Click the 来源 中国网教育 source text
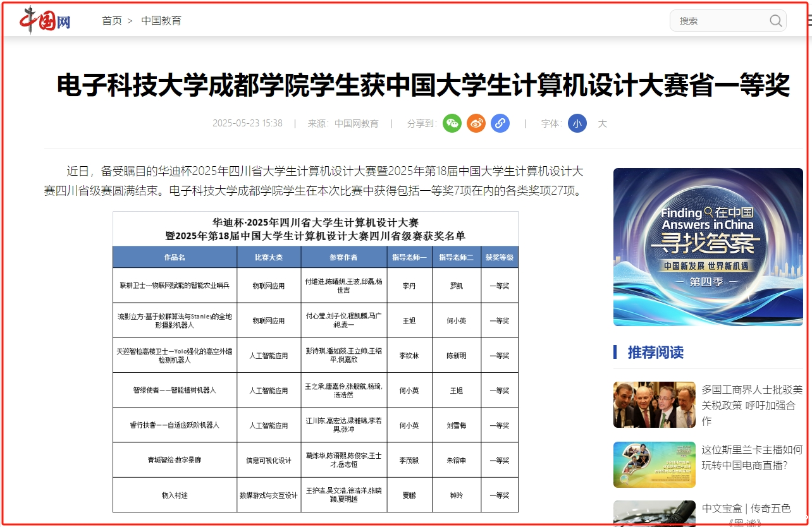 tap(343, 123)
